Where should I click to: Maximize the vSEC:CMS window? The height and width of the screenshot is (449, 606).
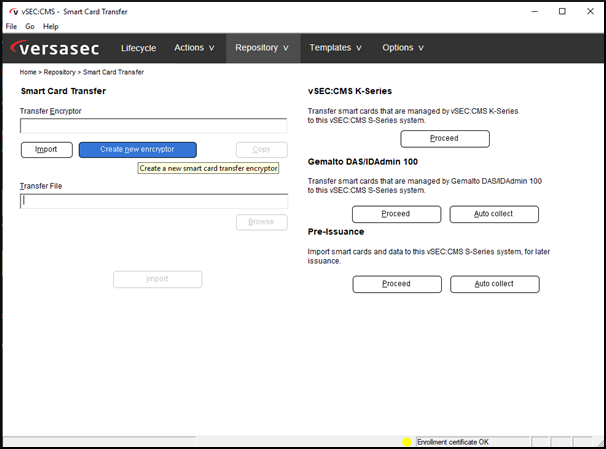(x=562, y=12)
